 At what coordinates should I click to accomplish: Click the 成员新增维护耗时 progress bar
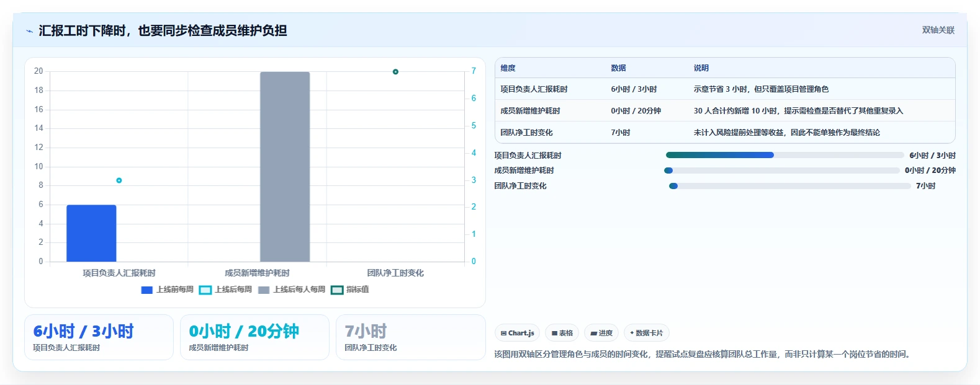point(782,170)
